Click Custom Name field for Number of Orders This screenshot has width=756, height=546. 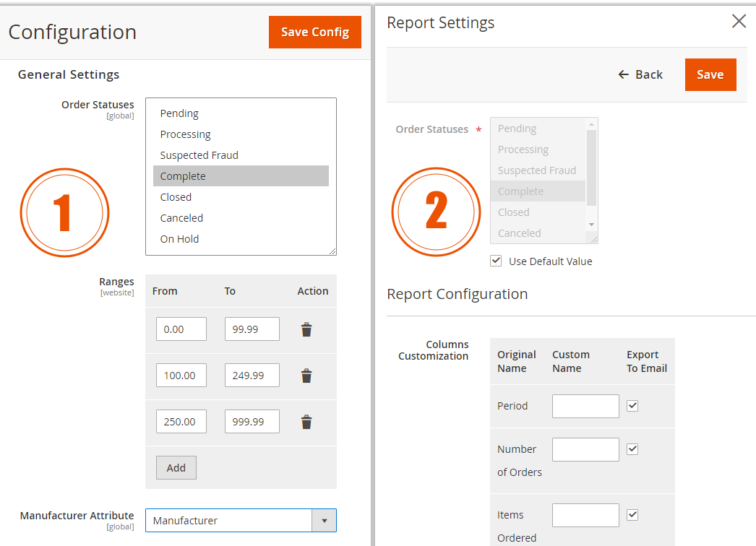(585, 450)
